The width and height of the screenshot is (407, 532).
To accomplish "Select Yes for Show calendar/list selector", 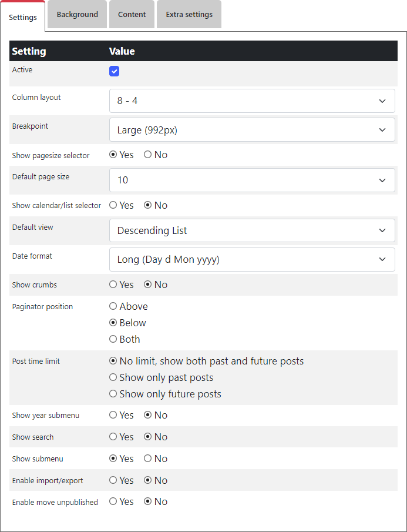I will [113, 206].
